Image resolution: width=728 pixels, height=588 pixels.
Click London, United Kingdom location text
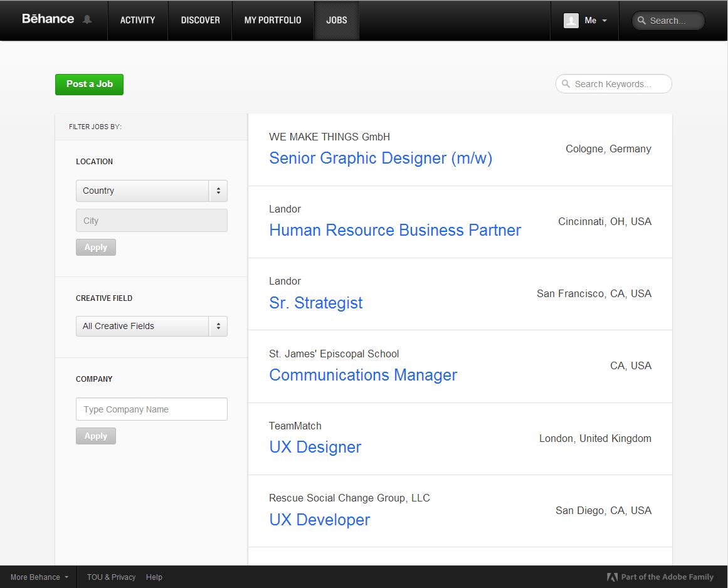pyautogui.click(x=595, y=439)
